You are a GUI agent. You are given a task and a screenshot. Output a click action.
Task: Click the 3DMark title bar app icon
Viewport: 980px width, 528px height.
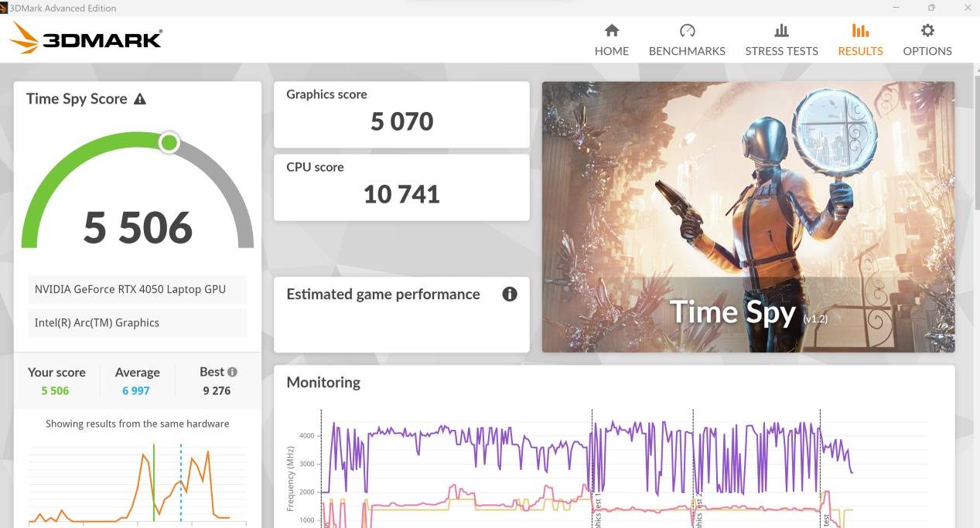[x=4, y=8]
